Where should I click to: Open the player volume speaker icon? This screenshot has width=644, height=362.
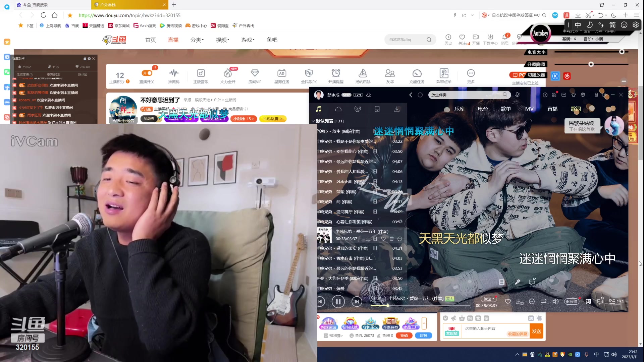[x=555, y=301]
